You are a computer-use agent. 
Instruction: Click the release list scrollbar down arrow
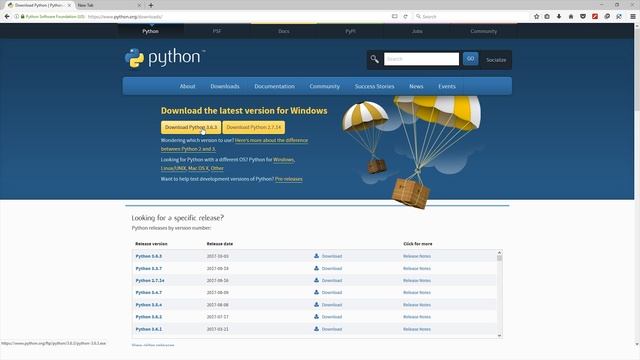[x=499, y=336]
